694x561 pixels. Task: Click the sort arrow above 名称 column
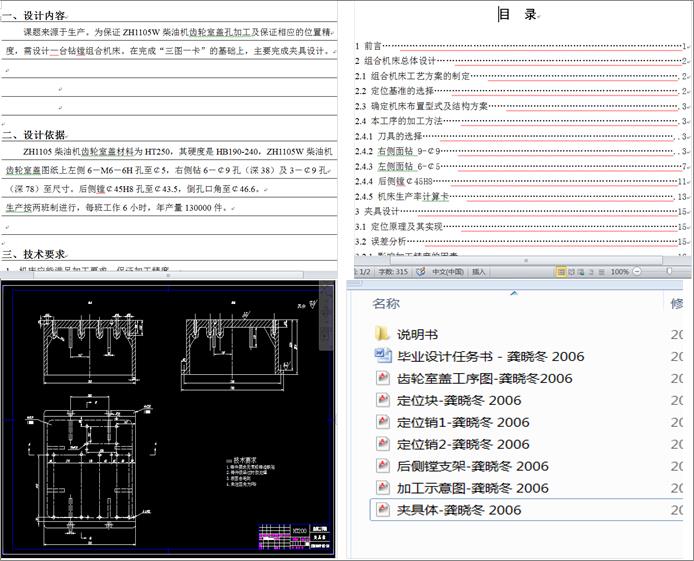coord(514,293)
